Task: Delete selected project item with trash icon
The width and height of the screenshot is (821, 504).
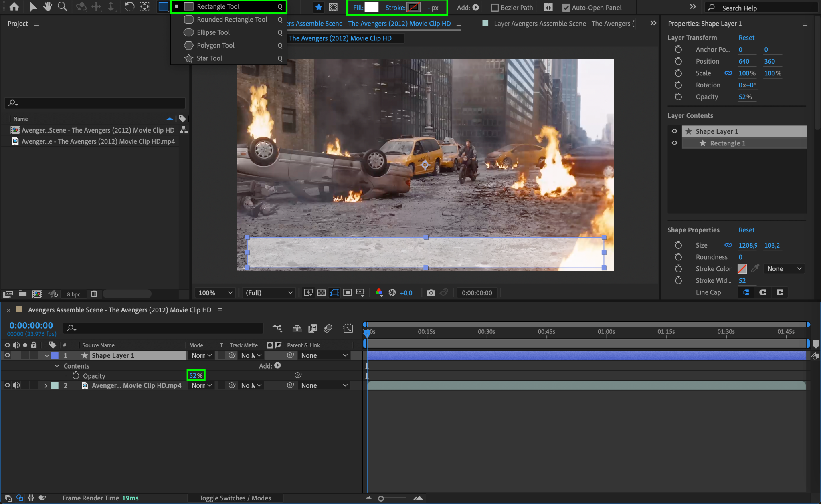Action: (94, 294)
